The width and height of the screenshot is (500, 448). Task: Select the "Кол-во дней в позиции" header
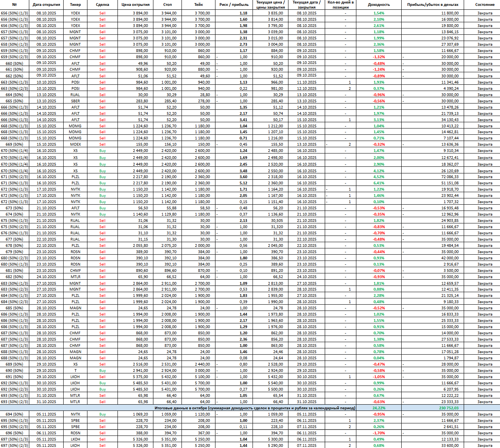[340, 5]
